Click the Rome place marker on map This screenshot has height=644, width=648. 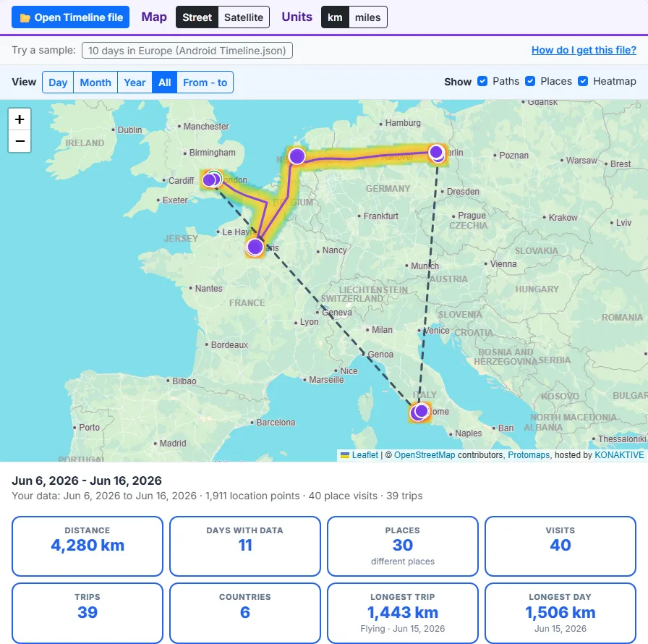point(421,411)
